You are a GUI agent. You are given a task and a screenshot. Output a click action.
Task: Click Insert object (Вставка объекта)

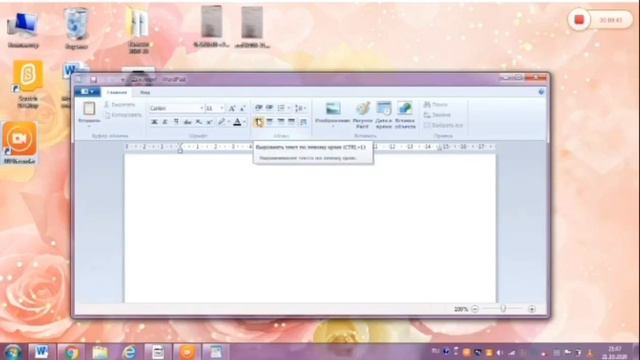[405, 115]
